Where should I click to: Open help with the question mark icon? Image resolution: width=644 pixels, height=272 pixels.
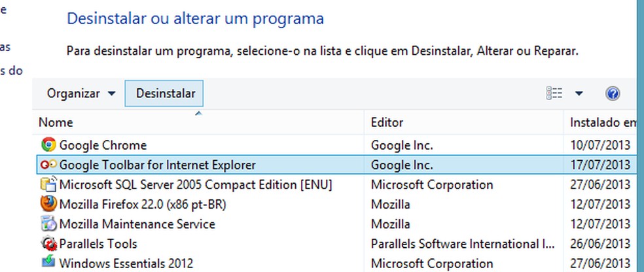coord(613,93)
